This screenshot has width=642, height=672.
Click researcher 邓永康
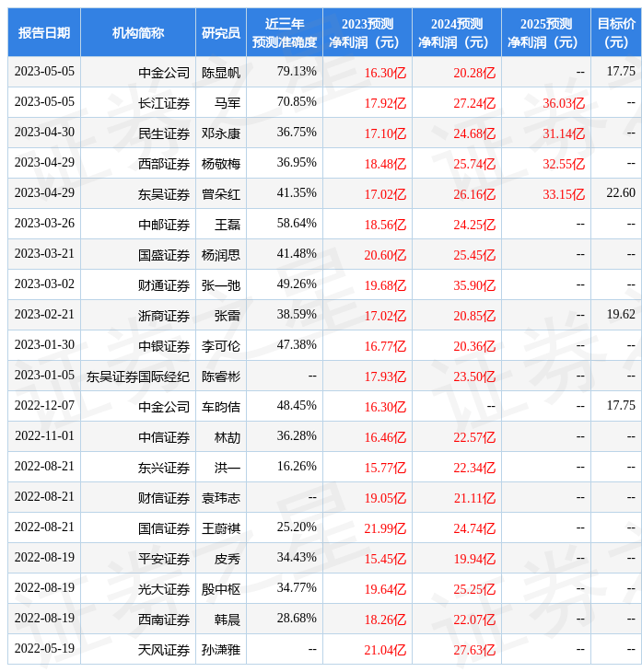click(221, 133)
